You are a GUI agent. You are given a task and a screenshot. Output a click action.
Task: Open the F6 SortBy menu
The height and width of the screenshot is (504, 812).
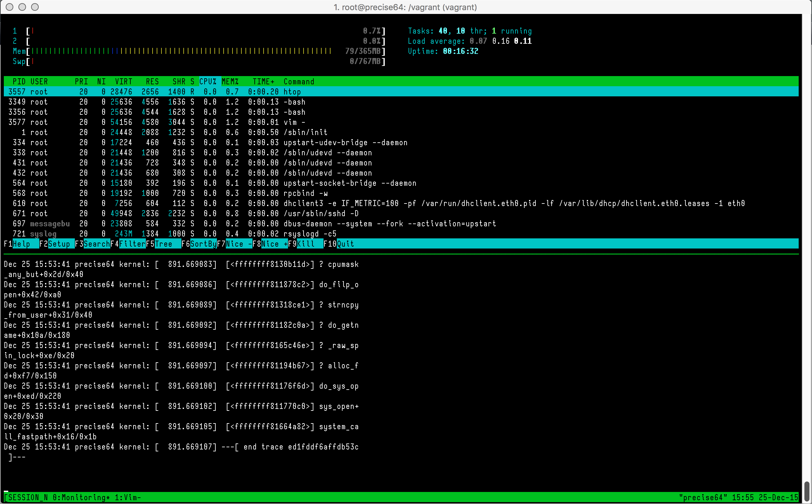[x=203, y=244]
